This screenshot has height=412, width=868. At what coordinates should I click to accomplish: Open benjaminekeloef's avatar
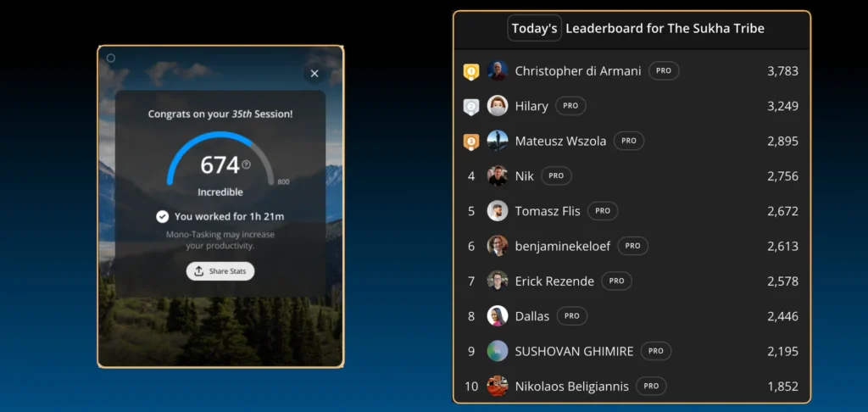(x=497, y=246)
